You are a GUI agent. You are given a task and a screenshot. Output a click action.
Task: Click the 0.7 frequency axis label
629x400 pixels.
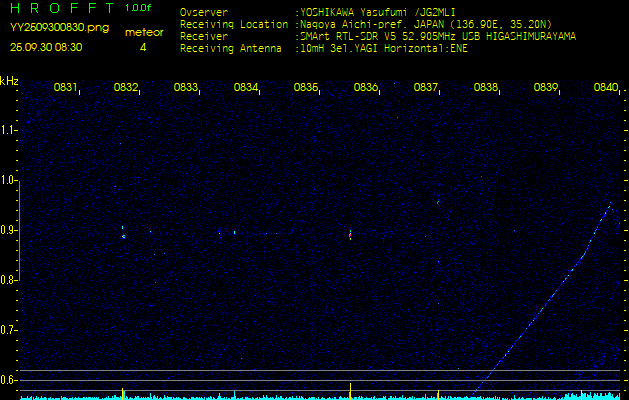[8, 330]
